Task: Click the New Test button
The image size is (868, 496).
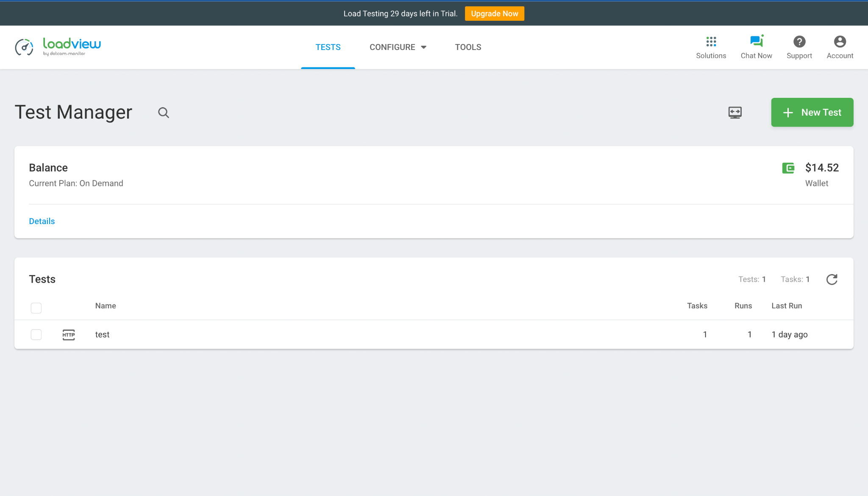Action: click(812, 112)
